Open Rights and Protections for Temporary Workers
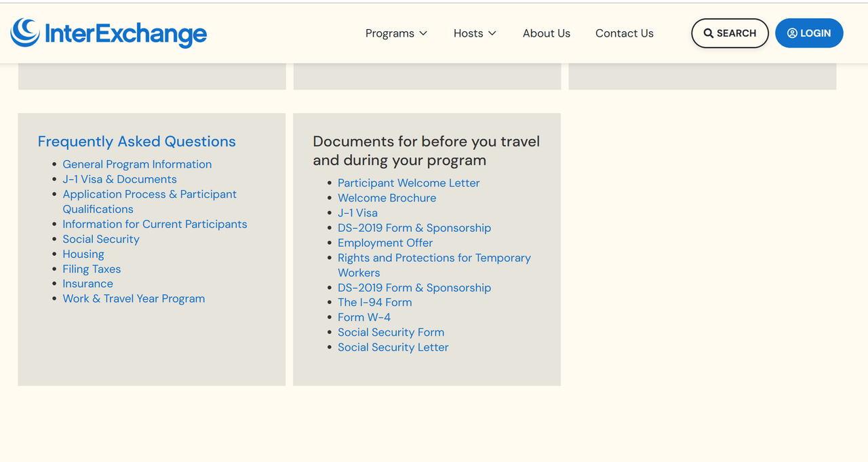This screenshot has width=868, height=462. pyautogui.click(x=435, y=265)
